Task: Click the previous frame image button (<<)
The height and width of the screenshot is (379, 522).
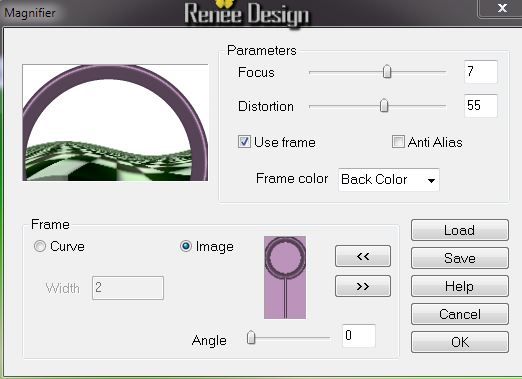Action: 363,256
